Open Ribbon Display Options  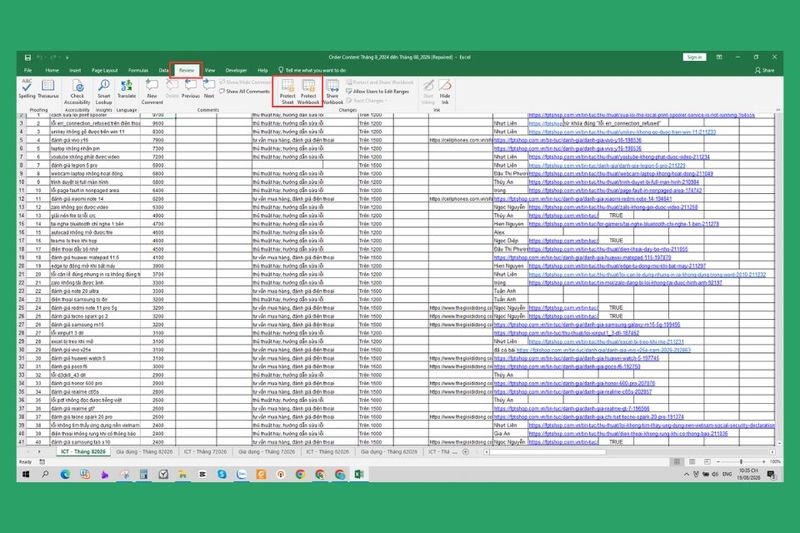[719, 57]
